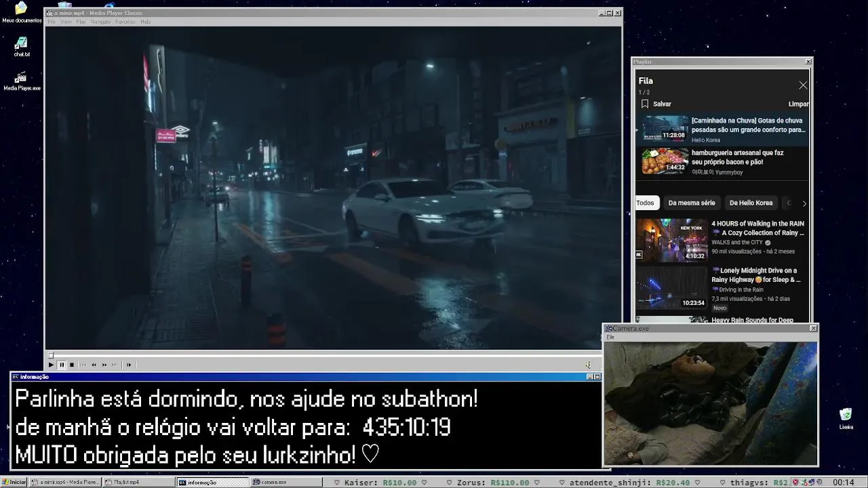Open 4 HOURS of Walking in the RAIN thumbnail

point(671,240)
